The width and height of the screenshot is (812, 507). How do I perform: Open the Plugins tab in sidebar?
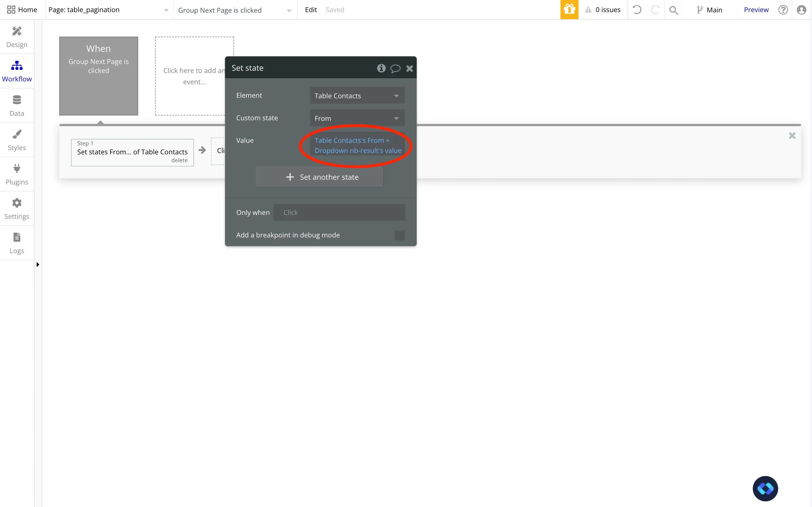pyautogui.click(x=17, y=174)
